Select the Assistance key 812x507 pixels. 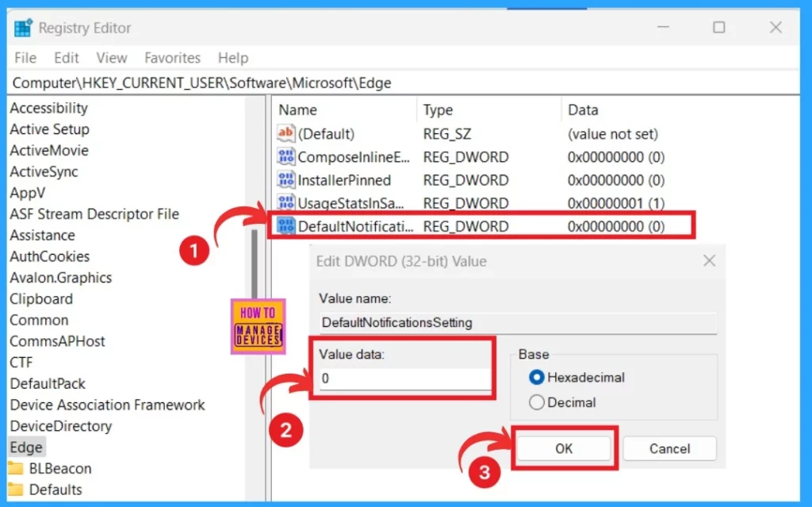pos(43,236)
